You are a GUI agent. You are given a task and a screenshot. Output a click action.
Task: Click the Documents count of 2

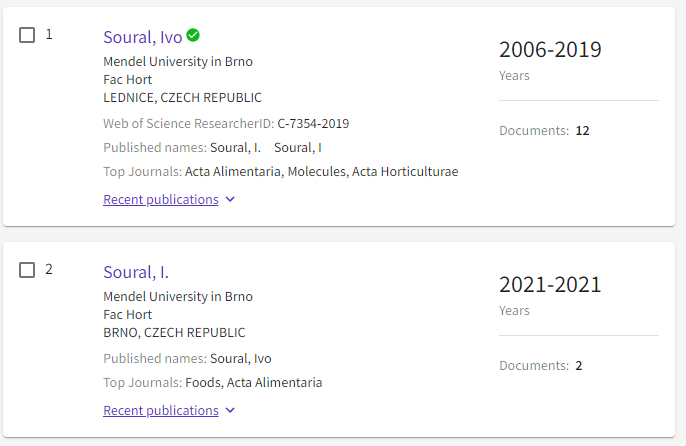tap(579, 365)
